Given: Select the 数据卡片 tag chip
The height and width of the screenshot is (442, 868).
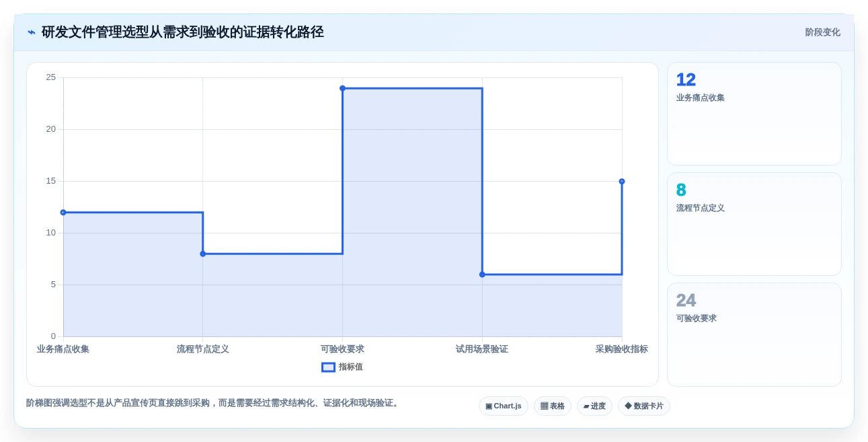Looking at the screenshot, I should 644,406.
